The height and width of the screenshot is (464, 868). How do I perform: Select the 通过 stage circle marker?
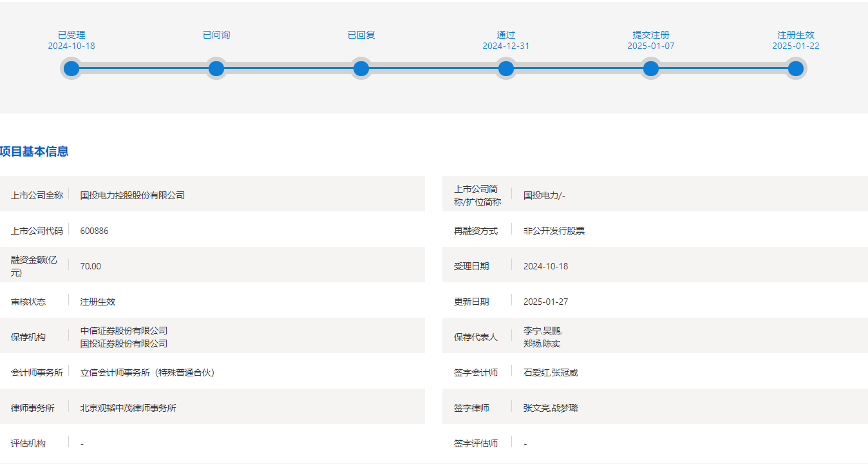click(x=506, y=68)
